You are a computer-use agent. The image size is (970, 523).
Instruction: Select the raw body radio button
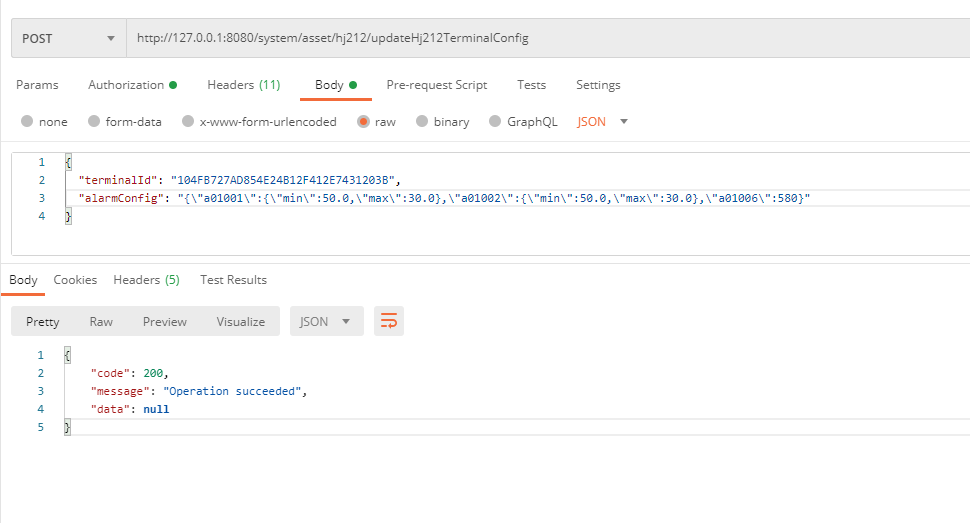click(x=363, y=122)
